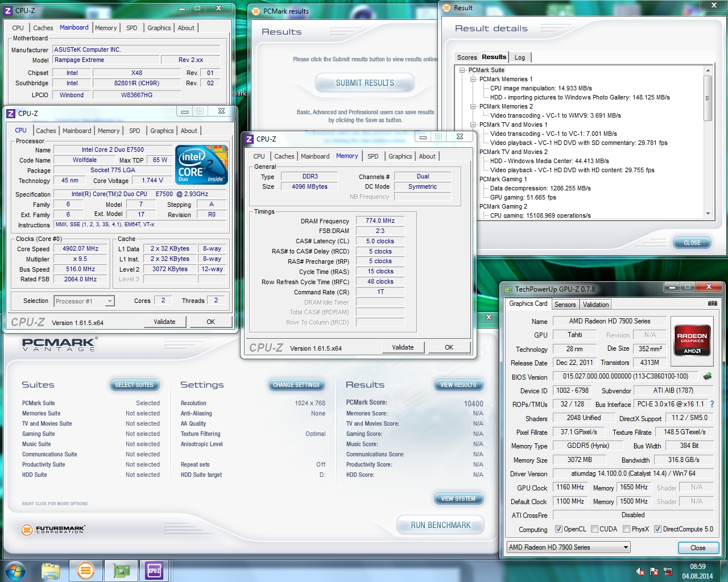Open Windows Explorer from the taskbar
The height and width of the screenshot is (582, 728).
click(x=51, y=570)
